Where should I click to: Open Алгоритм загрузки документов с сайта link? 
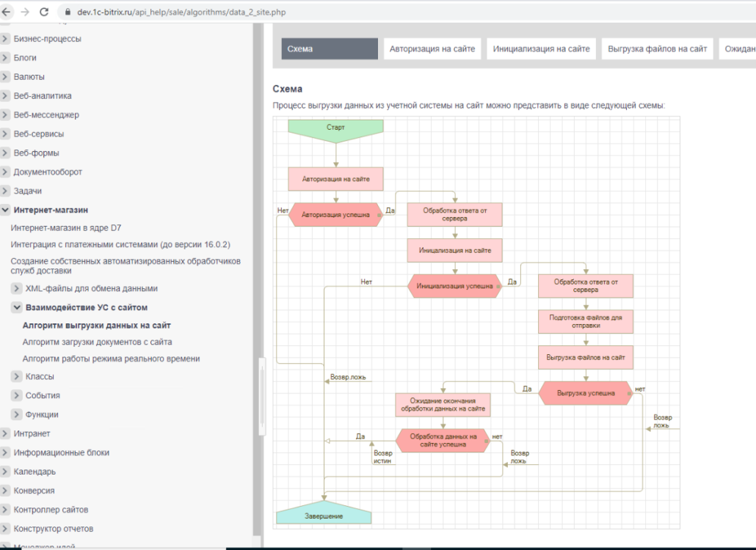coord(97,342)
